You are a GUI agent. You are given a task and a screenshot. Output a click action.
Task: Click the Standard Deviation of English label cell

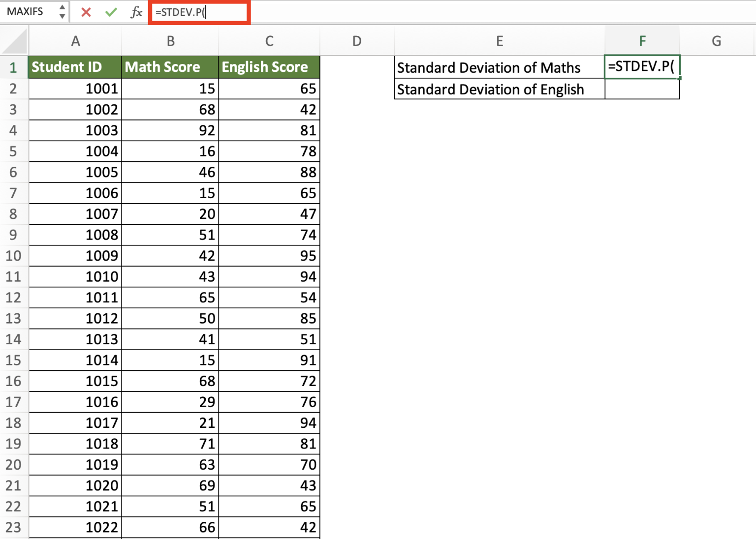click(499, 89)
